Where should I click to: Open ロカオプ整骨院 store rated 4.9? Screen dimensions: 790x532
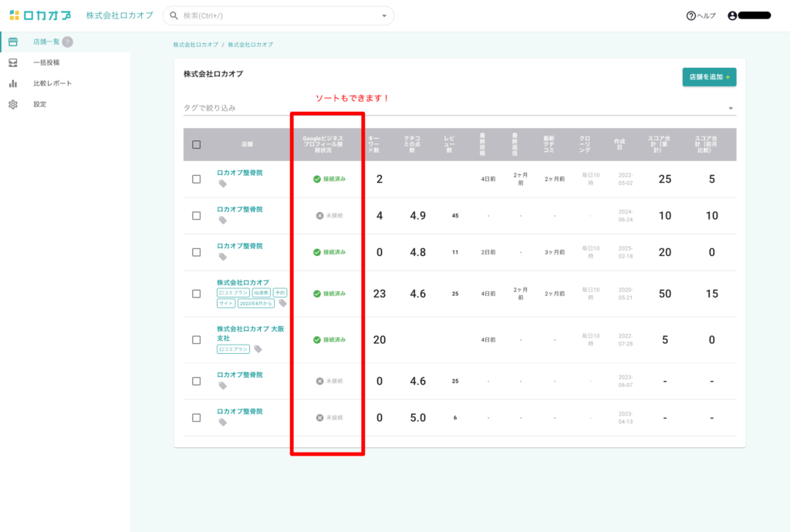240,210
